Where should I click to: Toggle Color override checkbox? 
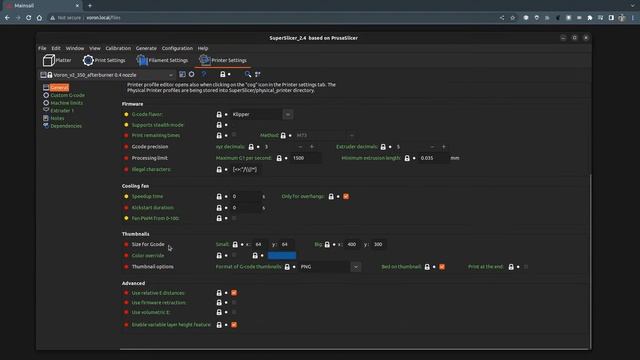[234, 255]
